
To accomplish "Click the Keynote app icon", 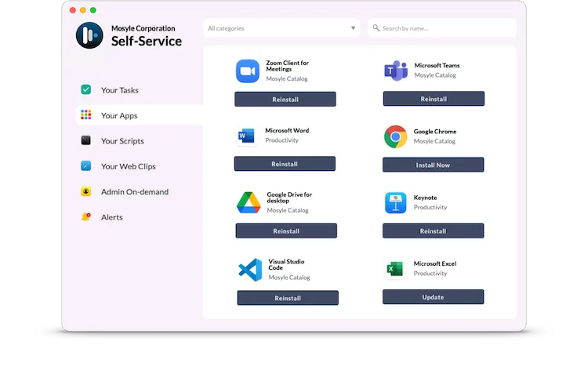I will 396,203.
